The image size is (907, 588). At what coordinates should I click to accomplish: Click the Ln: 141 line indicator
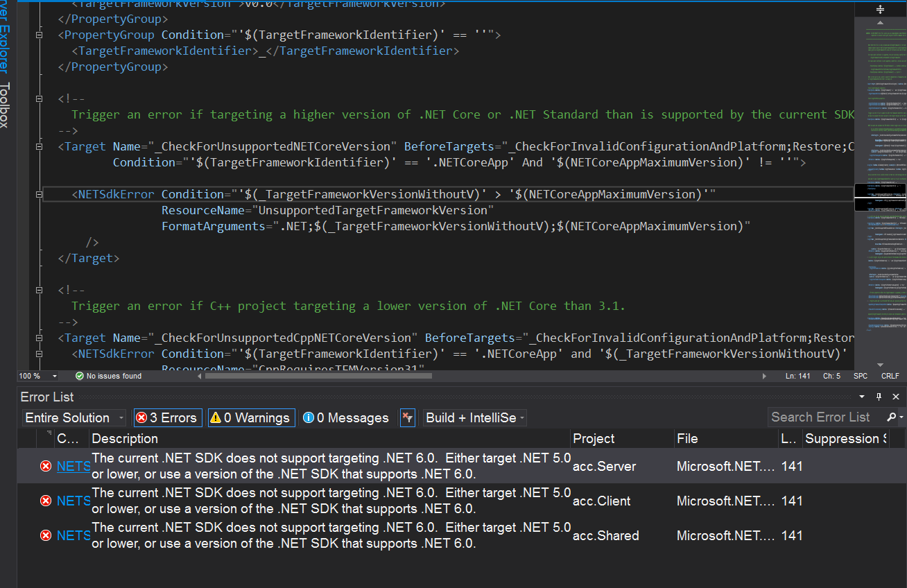797,376
